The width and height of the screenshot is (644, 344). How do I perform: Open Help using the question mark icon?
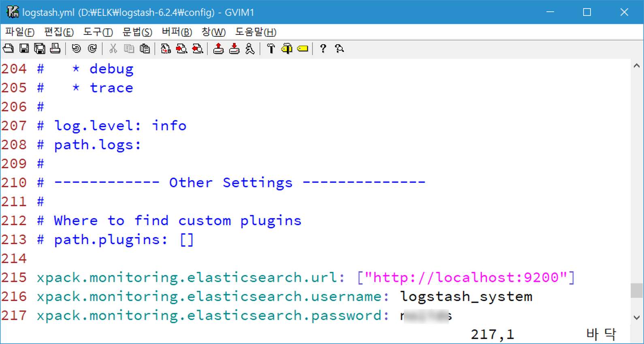pyautogui.click(x=323, y=49)
